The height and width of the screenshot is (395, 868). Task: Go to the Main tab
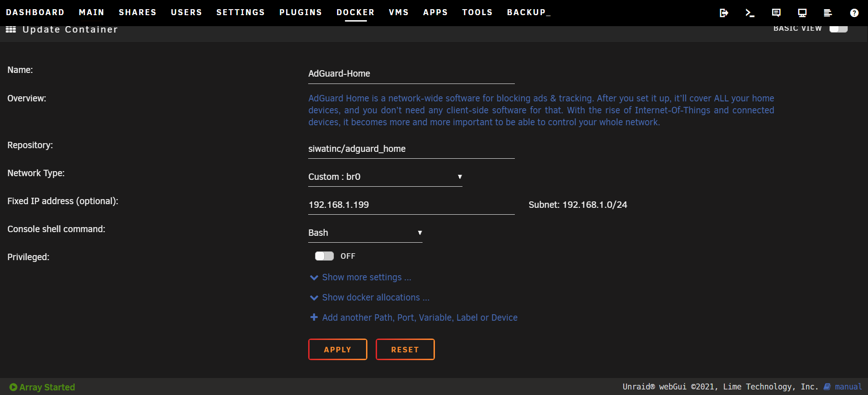click(x=91, y=12)
